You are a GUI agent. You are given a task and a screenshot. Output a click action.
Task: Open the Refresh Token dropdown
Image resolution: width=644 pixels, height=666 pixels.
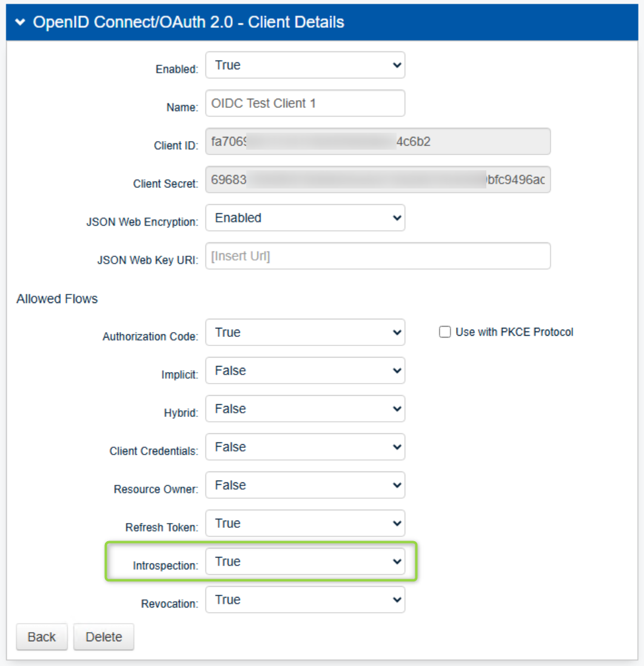coord(305,524)
